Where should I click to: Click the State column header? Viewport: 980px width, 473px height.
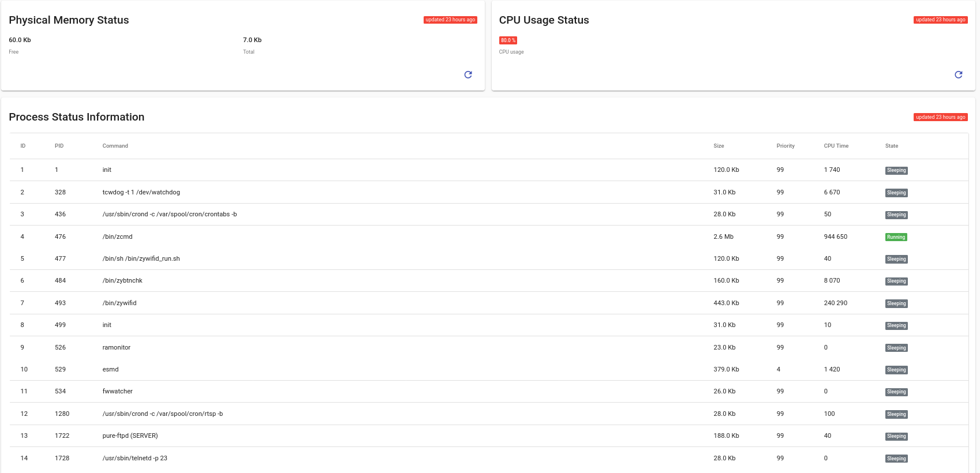pos(891,146)
